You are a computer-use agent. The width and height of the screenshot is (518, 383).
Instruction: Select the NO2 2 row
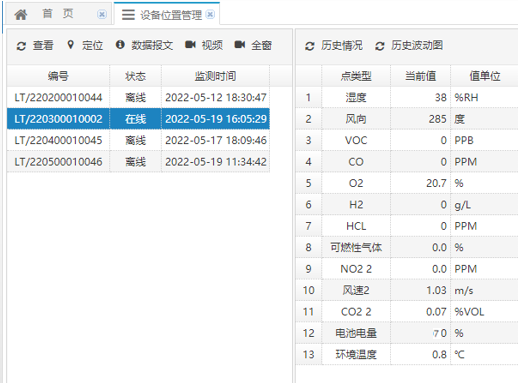click(x=407, y=269)
